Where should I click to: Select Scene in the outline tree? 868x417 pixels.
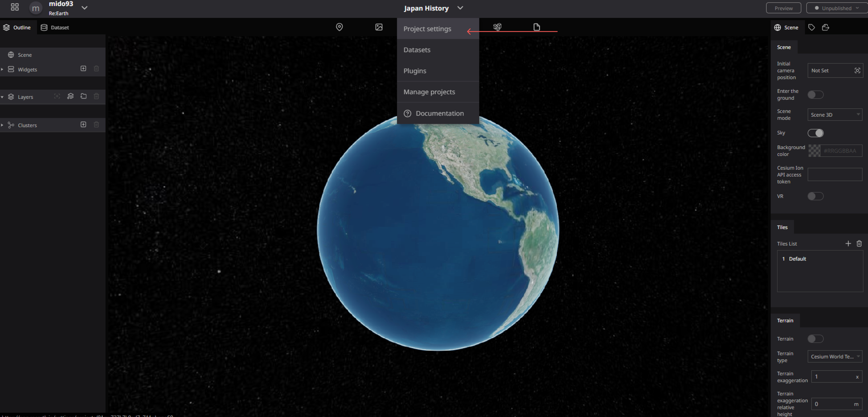(x=53, y=55)
